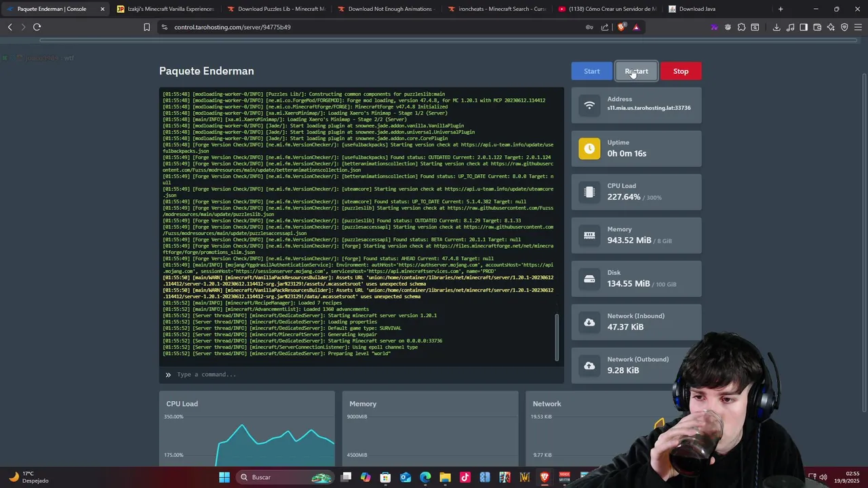Open a new browser tab
The width and height of the screenshot is (868, 488).
[x=781, y=9]
